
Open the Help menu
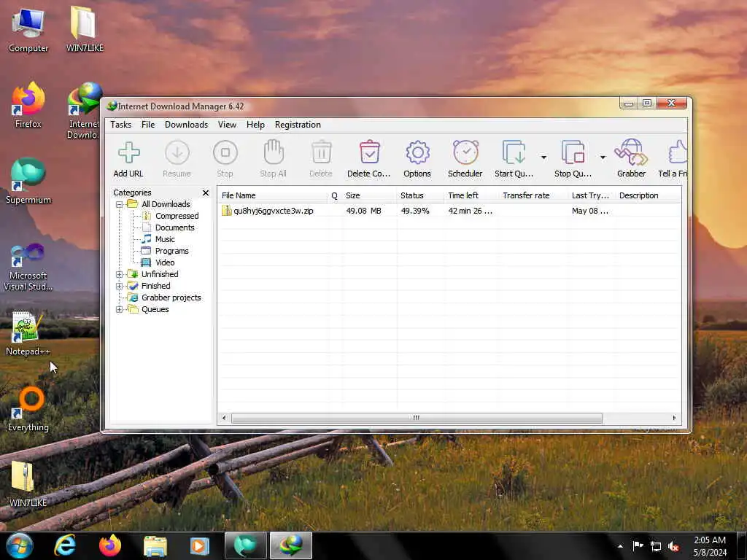coord(255,125)
